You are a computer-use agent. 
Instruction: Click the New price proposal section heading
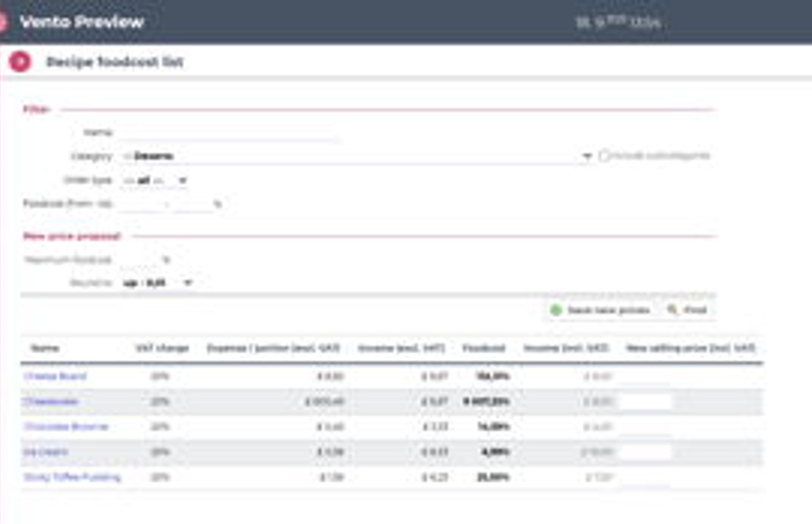pyautogui.click(x=72, y=237)
